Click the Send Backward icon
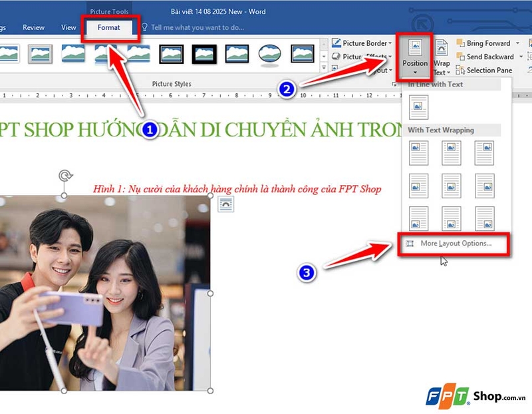The image size is (532, 414). [462, 57]
